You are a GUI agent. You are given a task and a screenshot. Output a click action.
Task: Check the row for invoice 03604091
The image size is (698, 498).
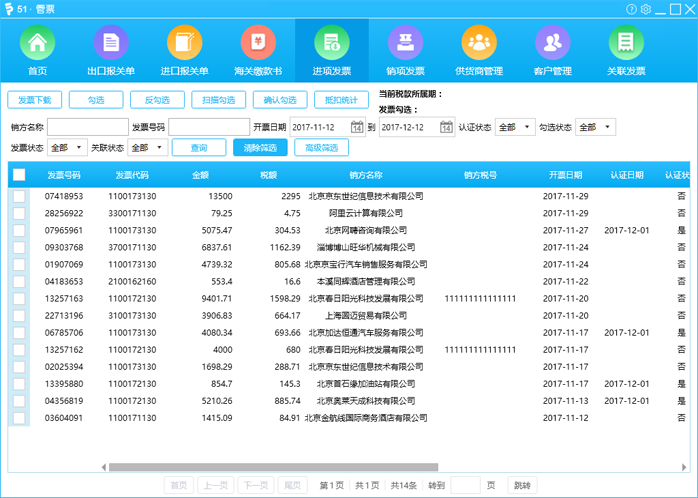click(x=19, y=418)
